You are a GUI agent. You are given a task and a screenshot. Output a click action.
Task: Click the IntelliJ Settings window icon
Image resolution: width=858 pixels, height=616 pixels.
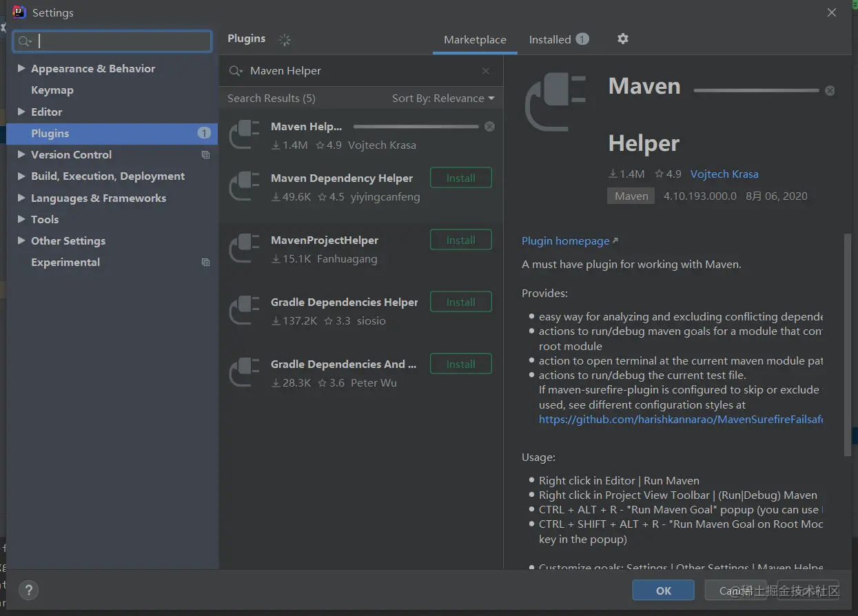coord(19,12)
